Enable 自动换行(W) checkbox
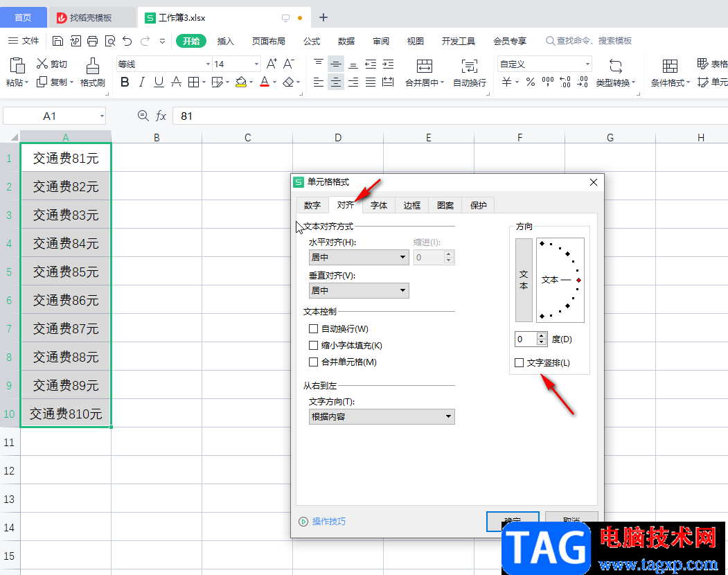 pos(313,329)
